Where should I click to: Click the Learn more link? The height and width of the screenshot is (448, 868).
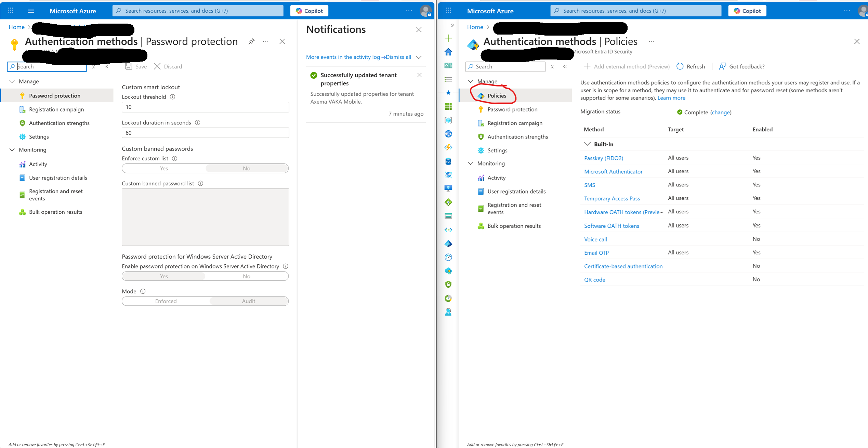coord(671,98)
